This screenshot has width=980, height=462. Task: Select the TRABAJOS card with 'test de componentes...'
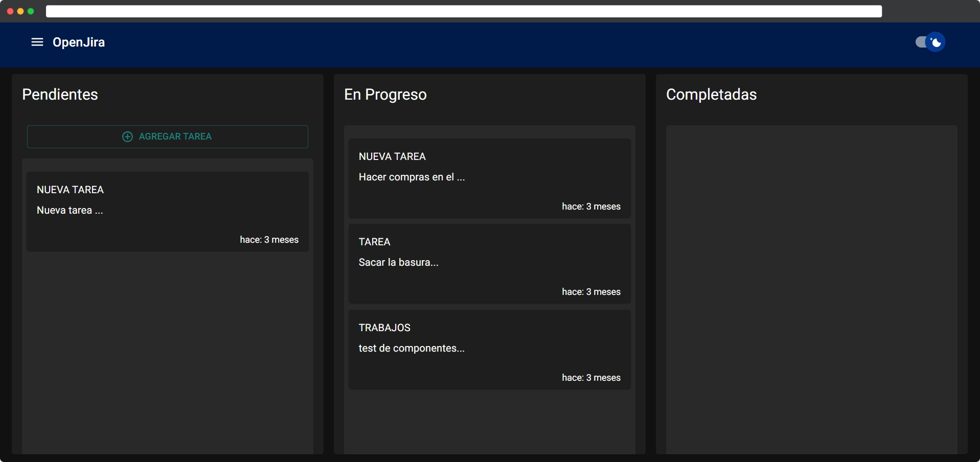[x=489, y=349]
